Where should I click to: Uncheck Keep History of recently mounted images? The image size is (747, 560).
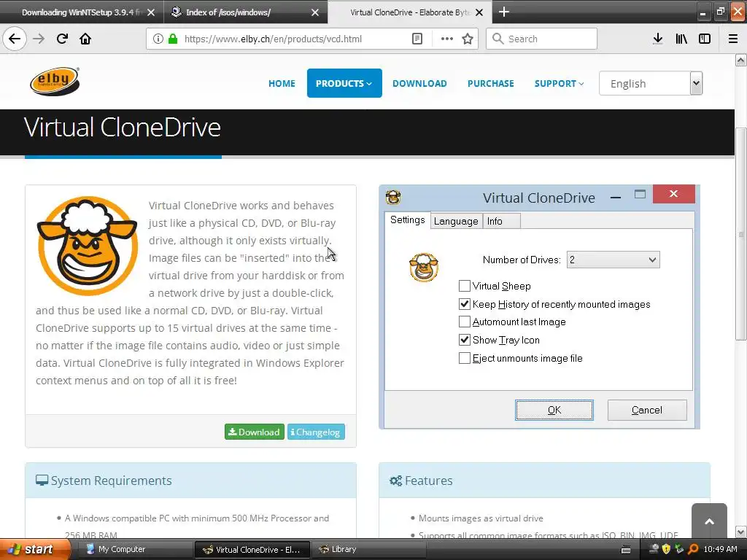click(464, 304)
